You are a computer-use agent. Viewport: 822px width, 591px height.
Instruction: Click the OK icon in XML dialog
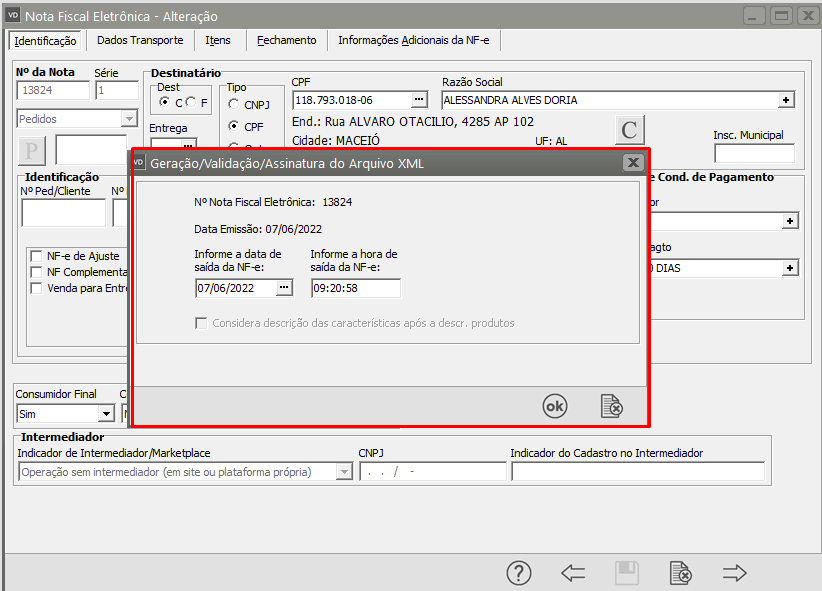(554, 406)
